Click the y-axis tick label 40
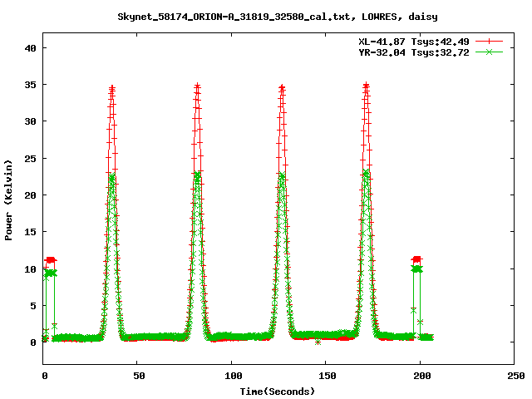This screenshot has height=399, width=532. tap(30, 48)
